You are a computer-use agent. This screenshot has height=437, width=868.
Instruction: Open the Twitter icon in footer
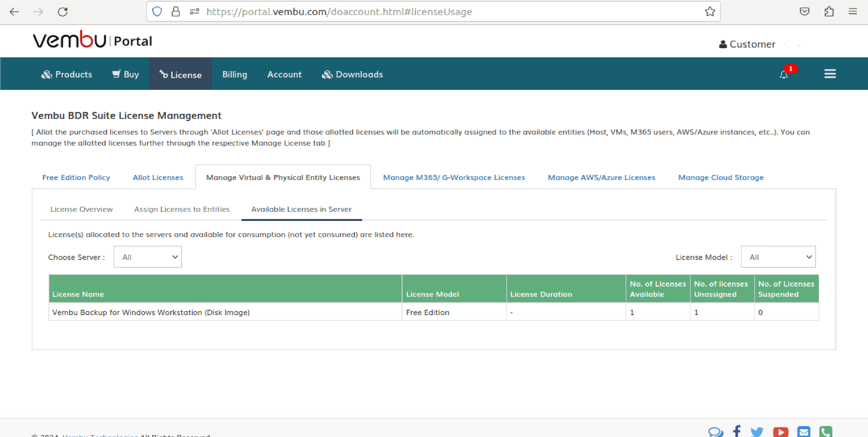757,432
